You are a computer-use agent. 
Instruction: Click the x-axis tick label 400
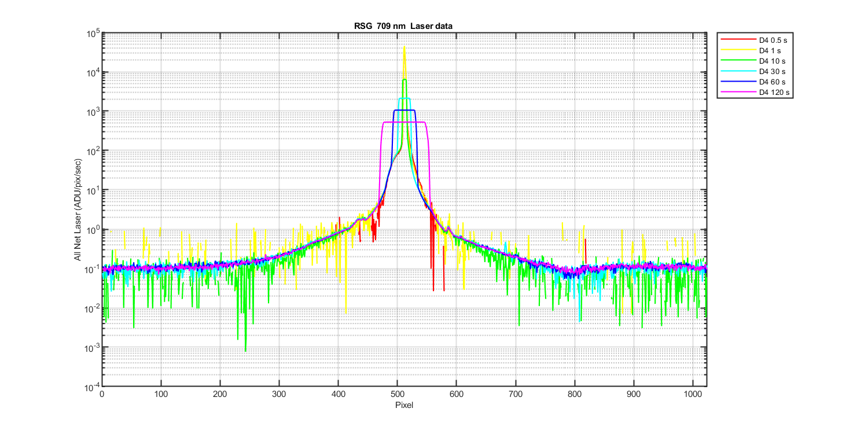point(339,395)
